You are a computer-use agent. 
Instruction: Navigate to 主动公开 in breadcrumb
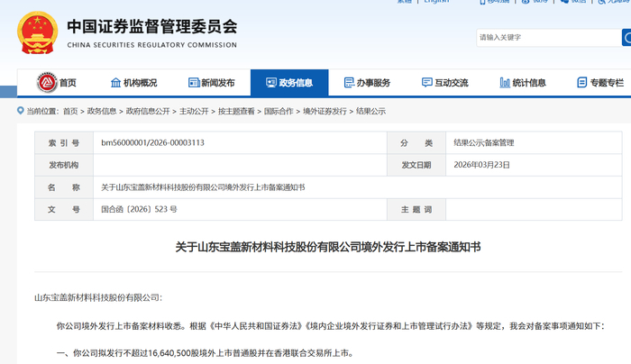tap(195, 112)
